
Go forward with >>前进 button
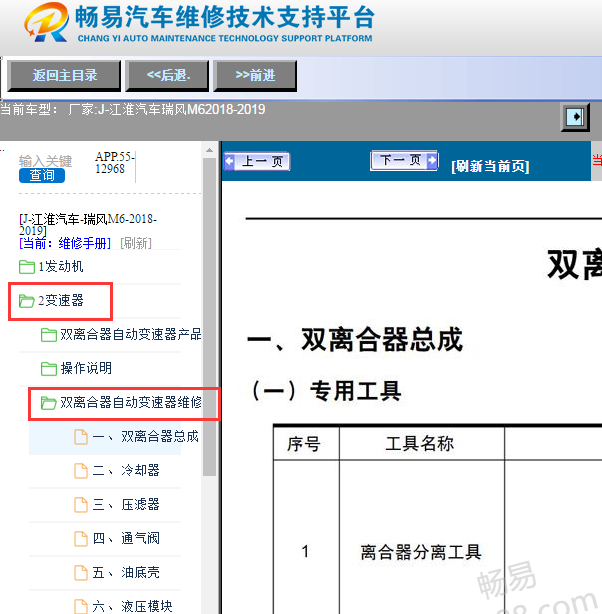255,76
